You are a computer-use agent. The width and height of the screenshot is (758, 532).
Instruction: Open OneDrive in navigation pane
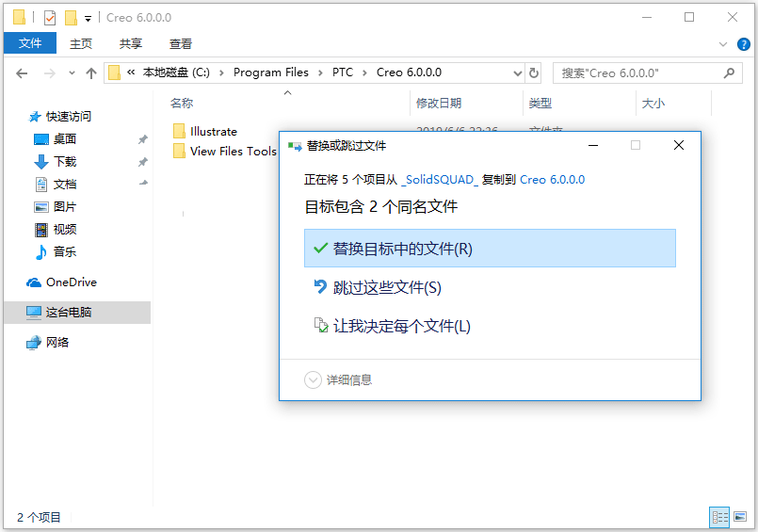point(62,282)
